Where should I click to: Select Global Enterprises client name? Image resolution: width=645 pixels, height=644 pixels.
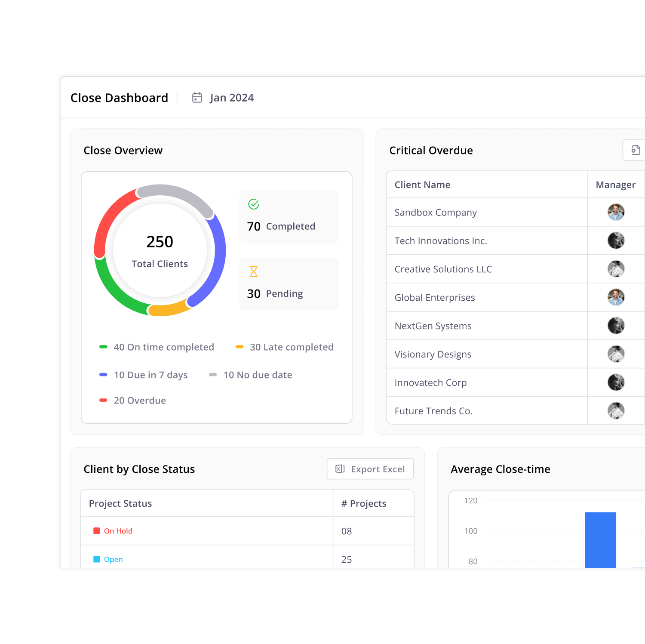(435, 298)
